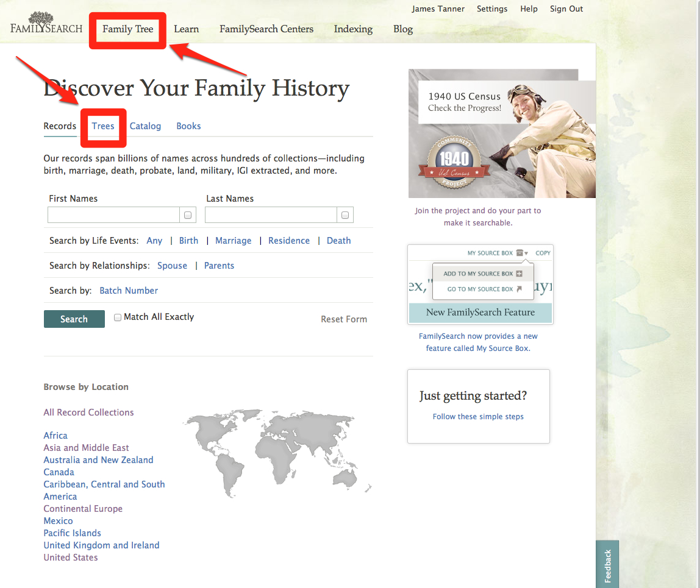The height and width of the screenshot is (588, 700).
Task: Click inside the First Names input field
Action: click(x=113, y=214)
